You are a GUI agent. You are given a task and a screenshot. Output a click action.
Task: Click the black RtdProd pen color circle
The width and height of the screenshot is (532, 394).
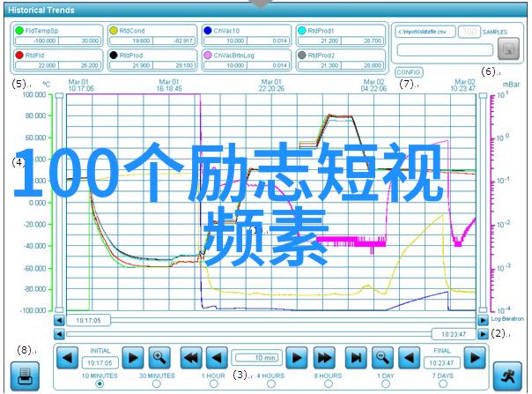[x=114, y=55]
